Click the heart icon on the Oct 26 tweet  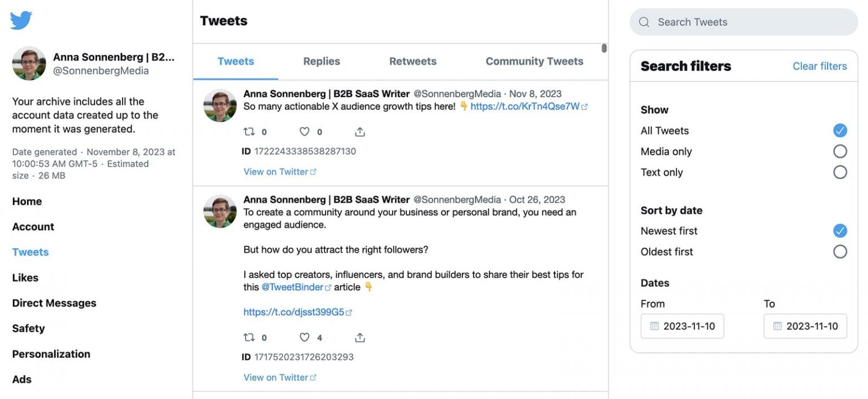click(305, 337)
